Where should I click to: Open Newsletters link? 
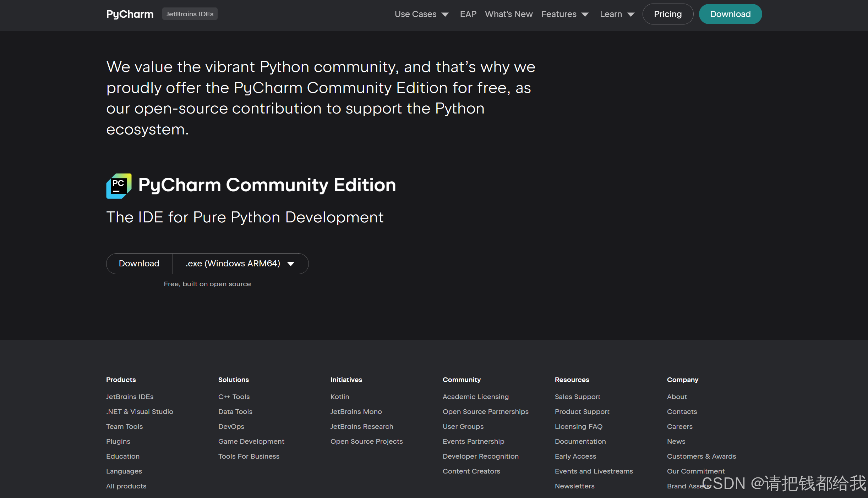coord(574,486)
